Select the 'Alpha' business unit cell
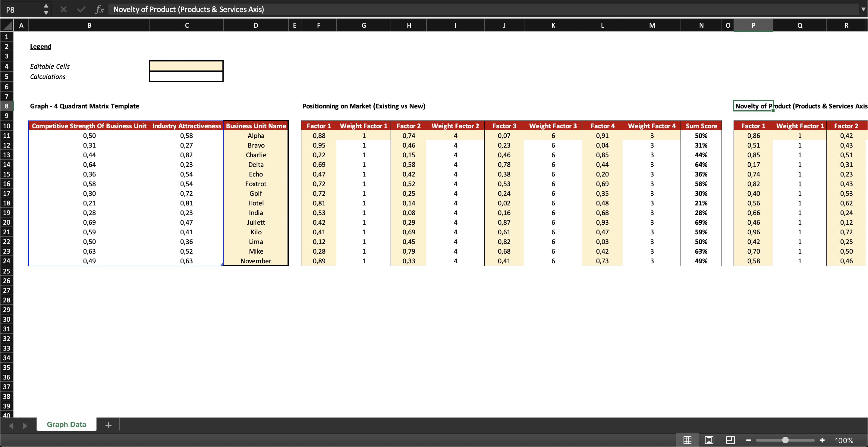This screenshot has width=868, height=447. pos(256,136)
